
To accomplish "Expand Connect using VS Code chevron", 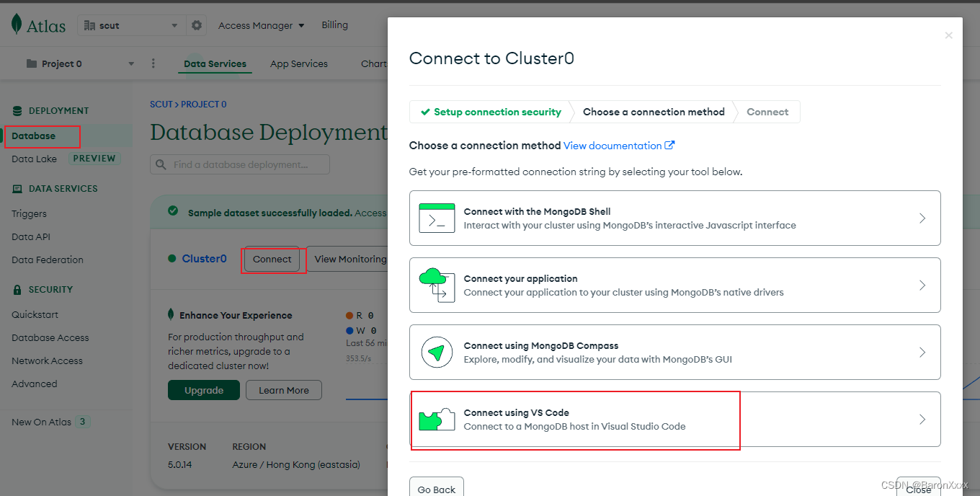I will tap(922, 419).
